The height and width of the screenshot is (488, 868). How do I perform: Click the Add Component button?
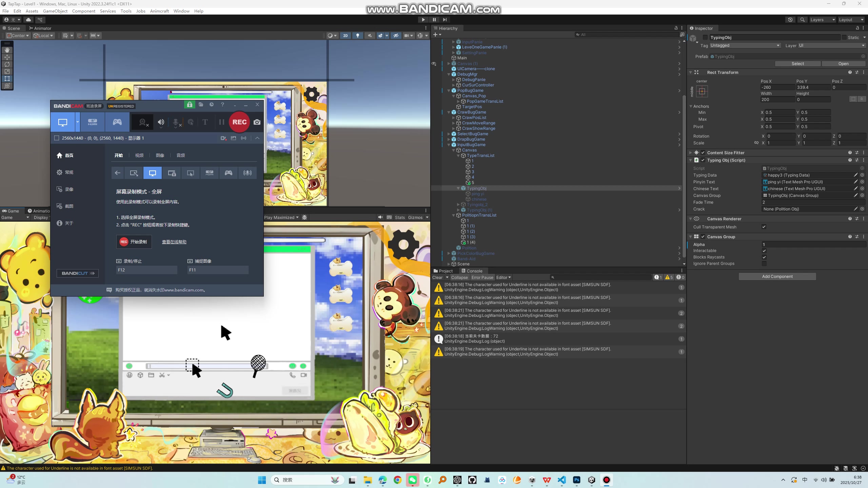pos(777,277)
